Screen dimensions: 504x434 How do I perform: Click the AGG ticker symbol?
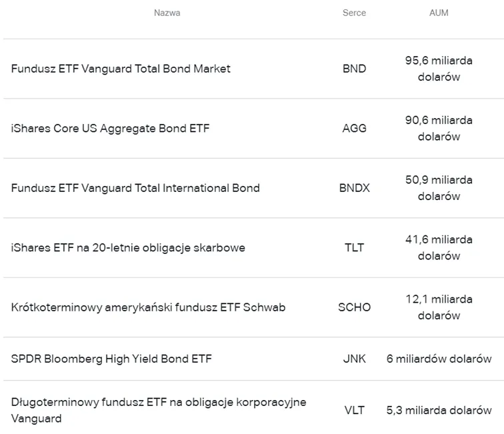(x=354, y=129)
